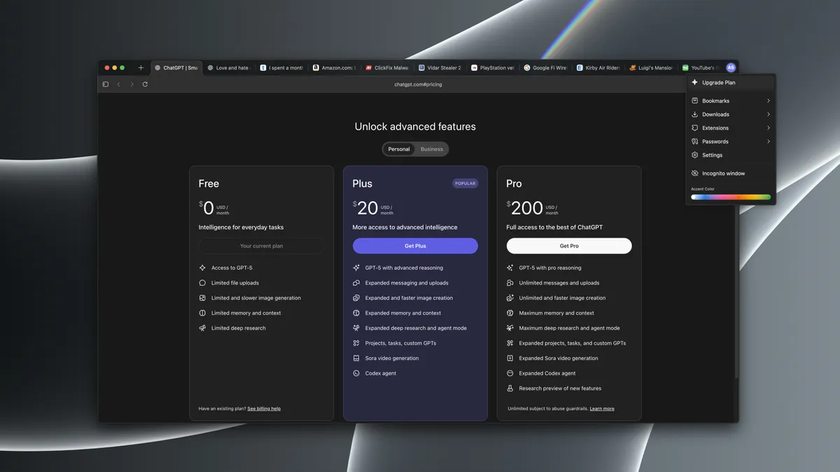Click the chatgpt.com address bar
Image resolution: width=840 pixels, height=472 pixels.
click(x=418, y=84)
